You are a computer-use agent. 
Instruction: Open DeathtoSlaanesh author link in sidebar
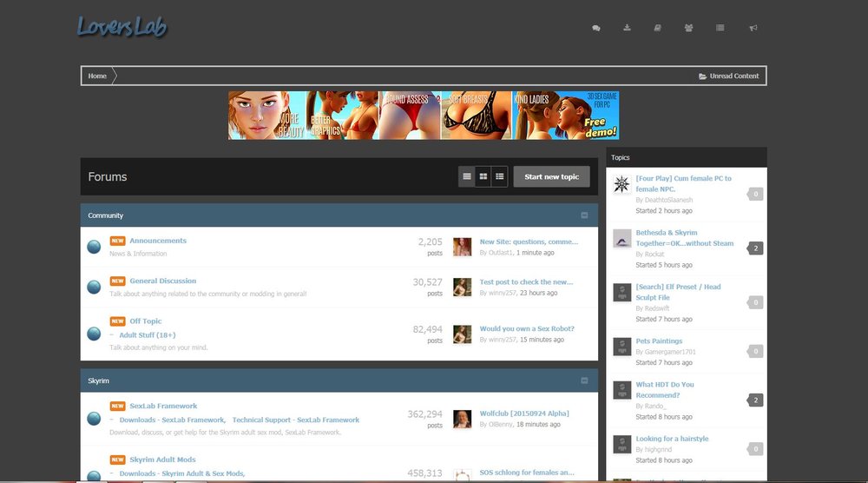(x=668, y=200)
